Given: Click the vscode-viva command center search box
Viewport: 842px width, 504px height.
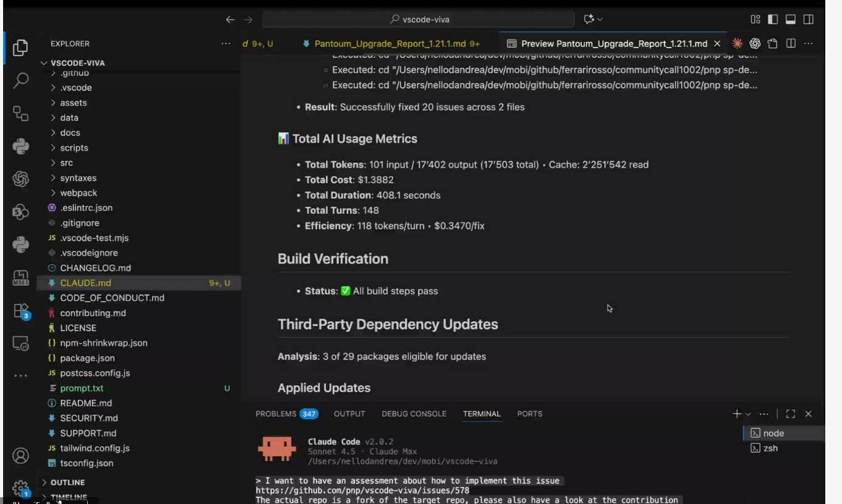Looking at the screenshot, I should [419, 20].
